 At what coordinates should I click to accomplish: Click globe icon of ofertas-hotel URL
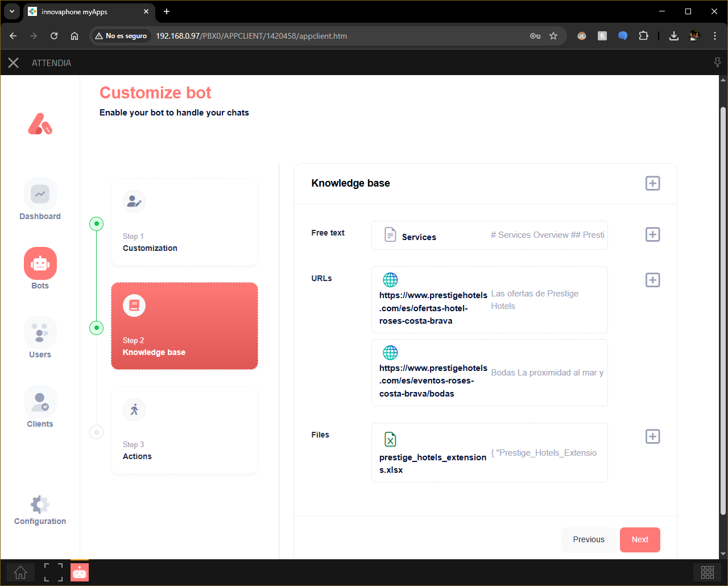390,280
